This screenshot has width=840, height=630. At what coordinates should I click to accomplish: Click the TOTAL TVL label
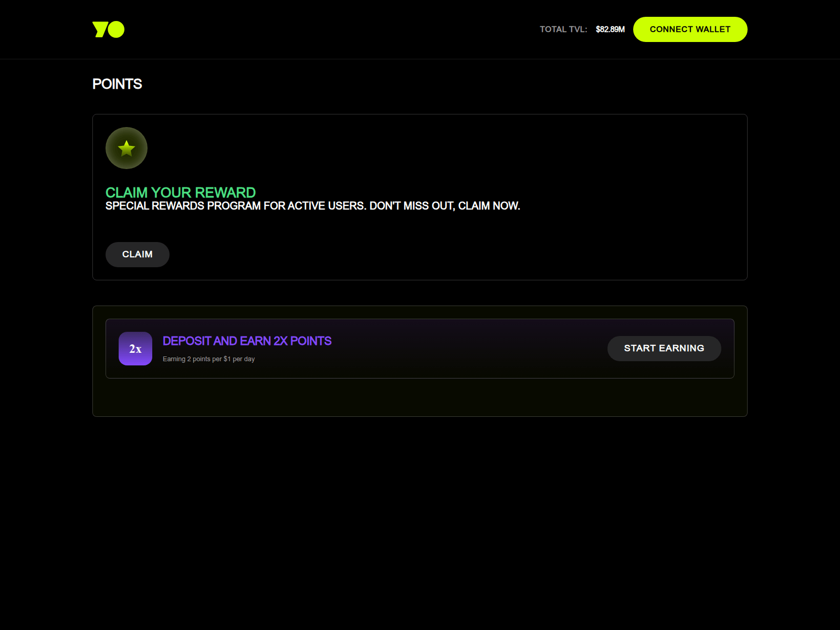pyautogui.click(x=563, y=29)
